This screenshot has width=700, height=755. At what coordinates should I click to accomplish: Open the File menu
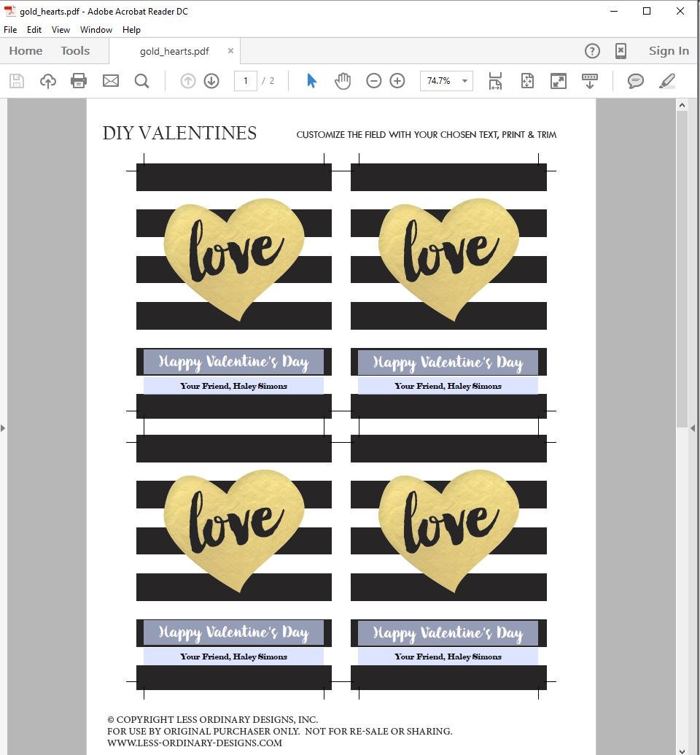click(x=10, y=30)
